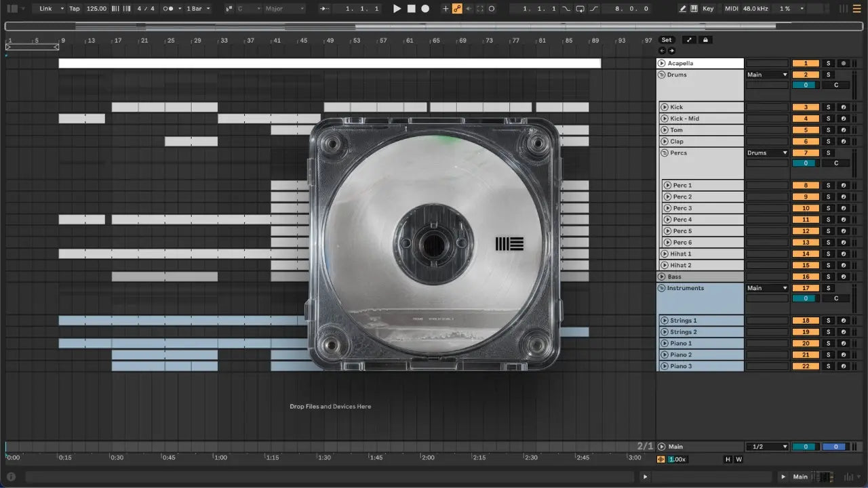Toggle the Follow playback icon

[x=325, y=9]
